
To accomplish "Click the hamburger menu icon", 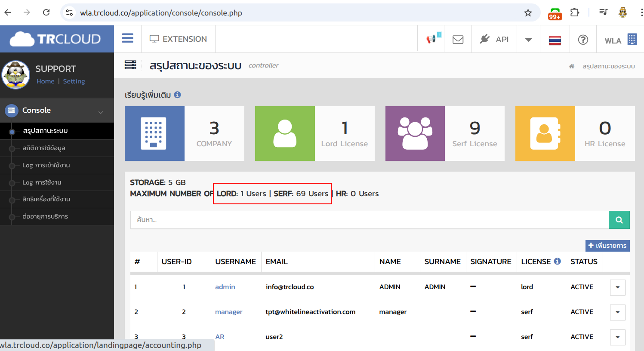I will (x=128, y=38).
